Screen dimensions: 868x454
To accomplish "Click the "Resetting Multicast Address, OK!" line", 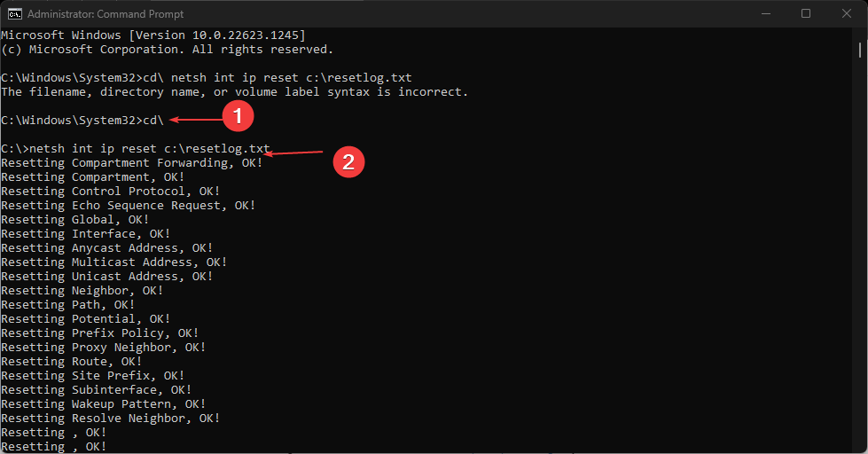I will (113, 262).
